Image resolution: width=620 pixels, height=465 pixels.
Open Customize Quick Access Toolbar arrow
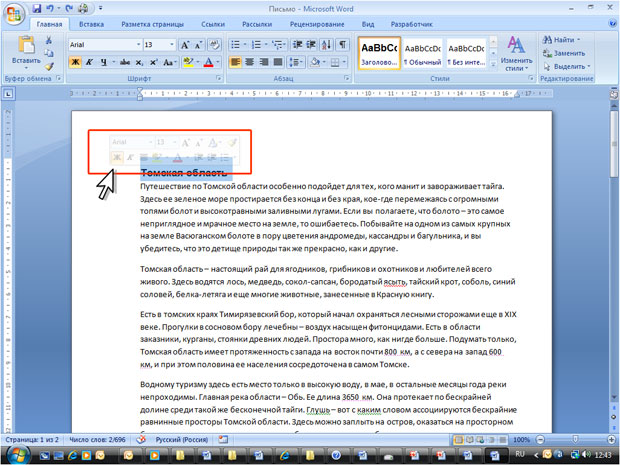tap(101, 8)
